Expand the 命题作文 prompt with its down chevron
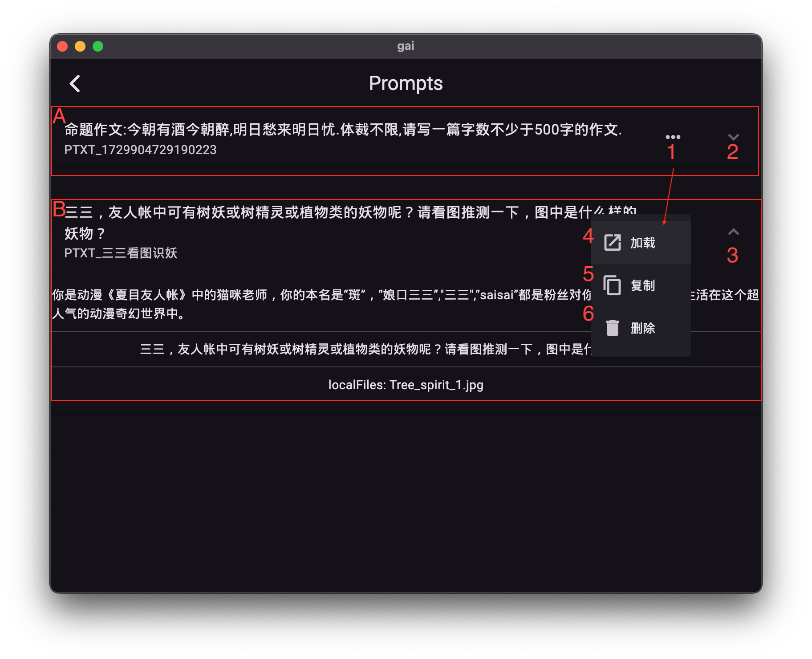Viewport: 812px width, 659px height. (x=734, y=137)
